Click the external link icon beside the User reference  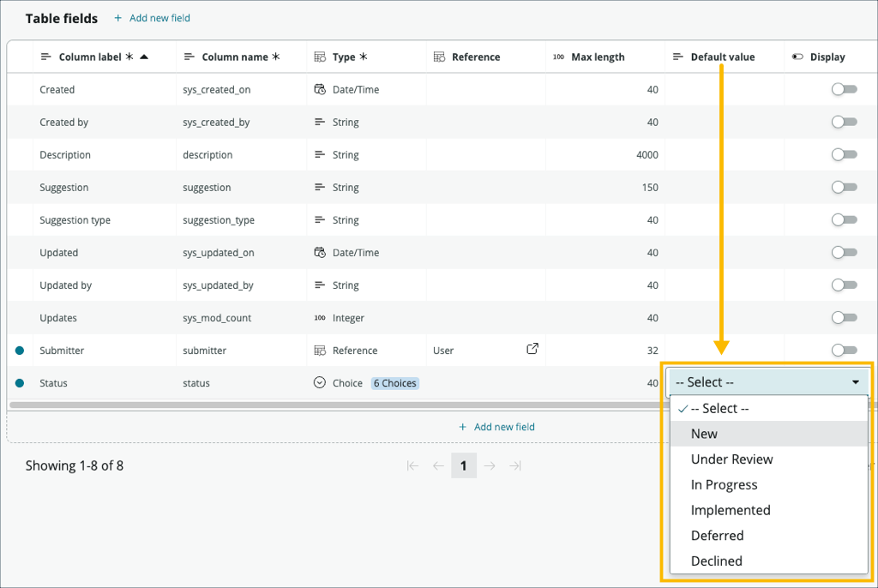[532, 350]
